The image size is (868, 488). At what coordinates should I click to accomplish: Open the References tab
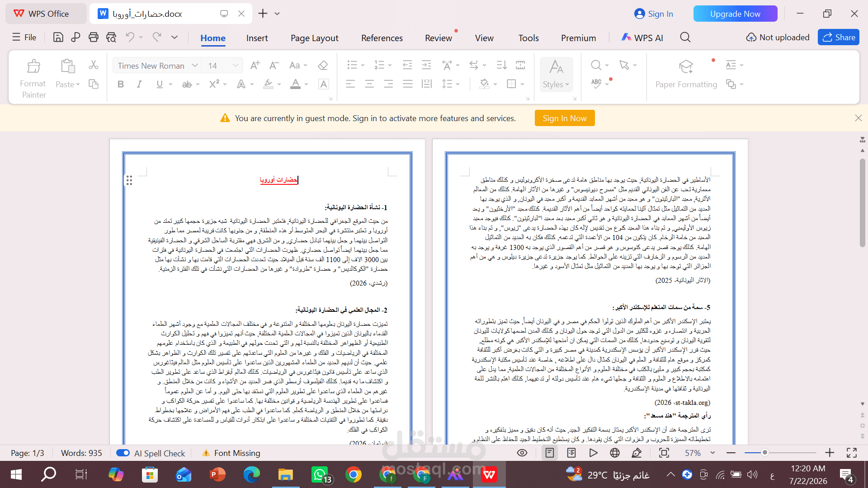coord(382,38)
